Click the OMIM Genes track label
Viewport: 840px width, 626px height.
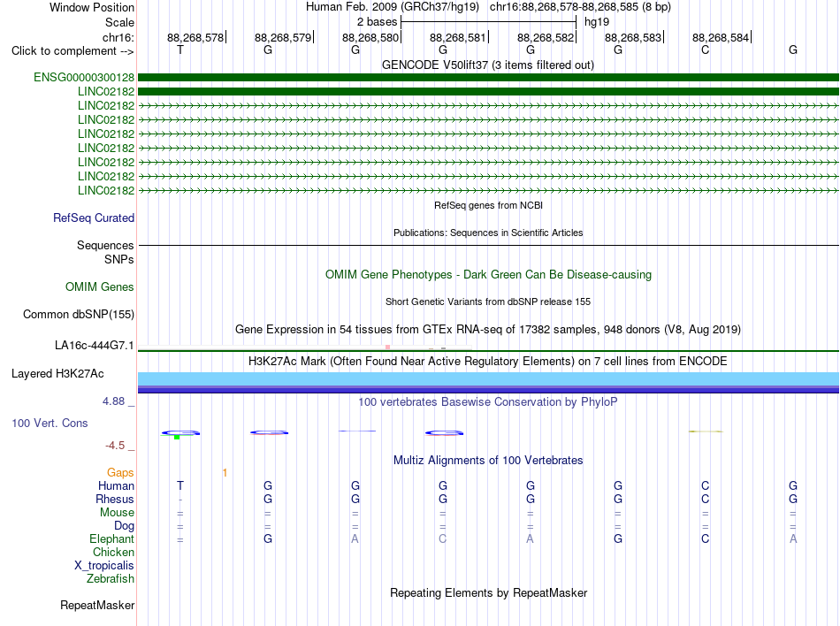100,287
